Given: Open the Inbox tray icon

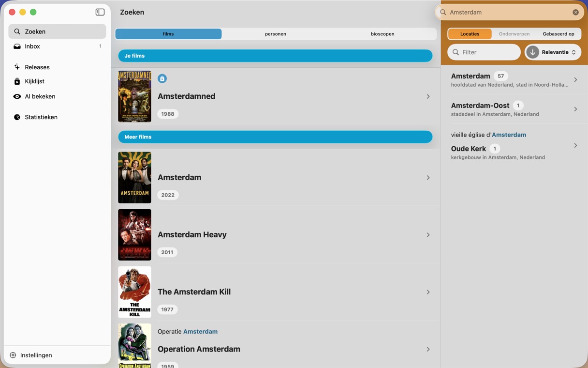Looking at the screenshot, I should pyautogui.click(x=17, y=46).
